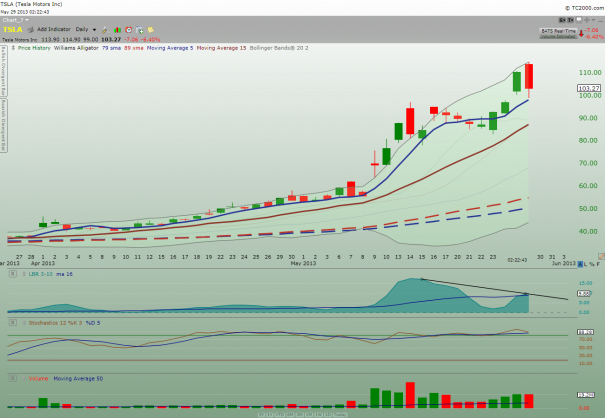Viewport: 605px width, 418px height.
Task: Close the Volume indicator pane
Action: point(13,379)
